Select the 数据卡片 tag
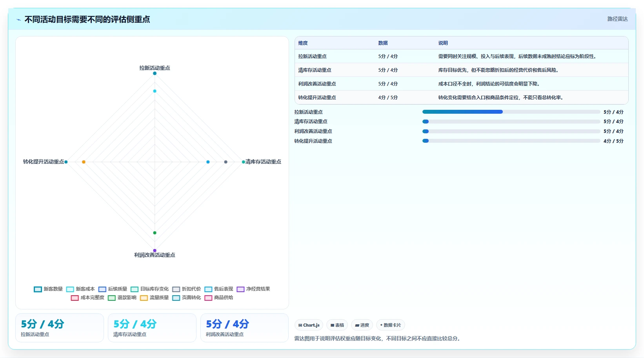Screen dimensions: 644x358 coord(391,325)
